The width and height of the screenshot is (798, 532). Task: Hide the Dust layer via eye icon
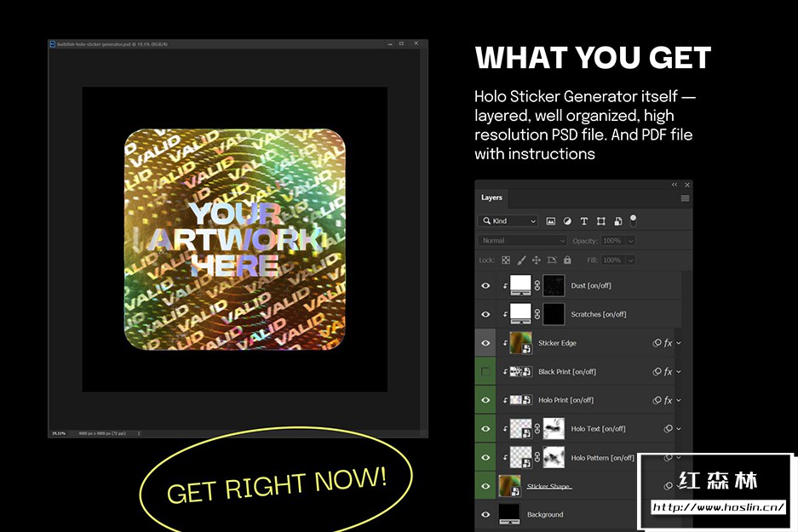(485, 285)
